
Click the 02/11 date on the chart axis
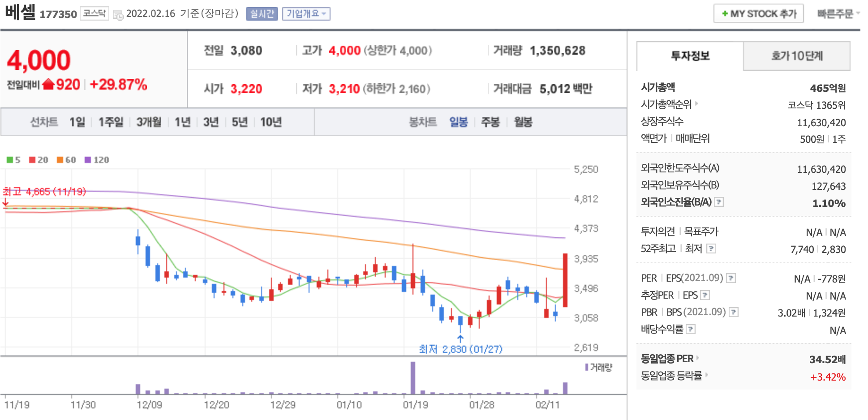pos(547,405)
